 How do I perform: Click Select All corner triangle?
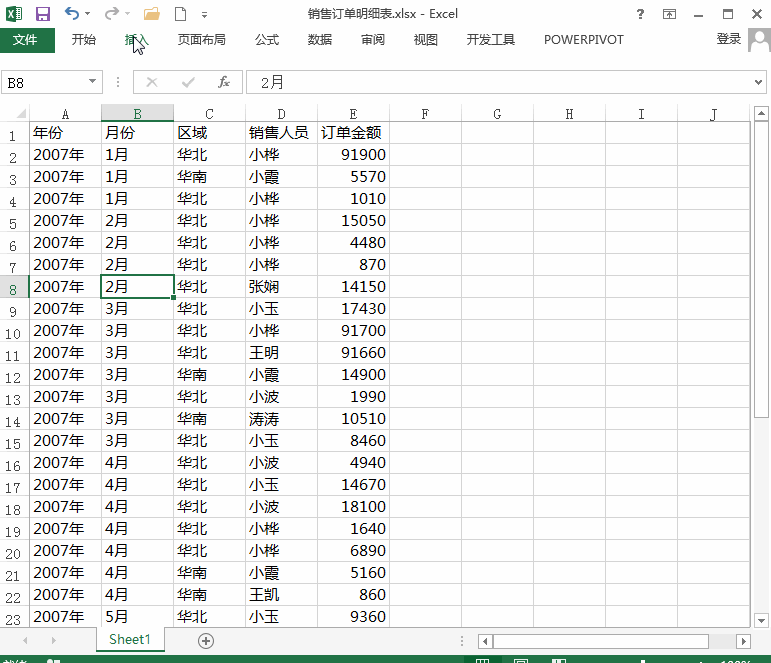pyautogui.click(x=21, y=114)
